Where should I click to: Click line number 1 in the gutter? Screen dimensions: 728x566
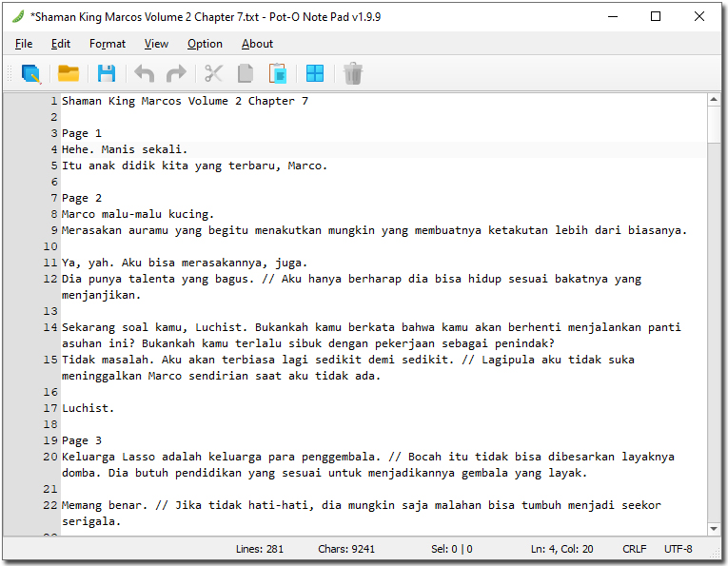(54, 101)
